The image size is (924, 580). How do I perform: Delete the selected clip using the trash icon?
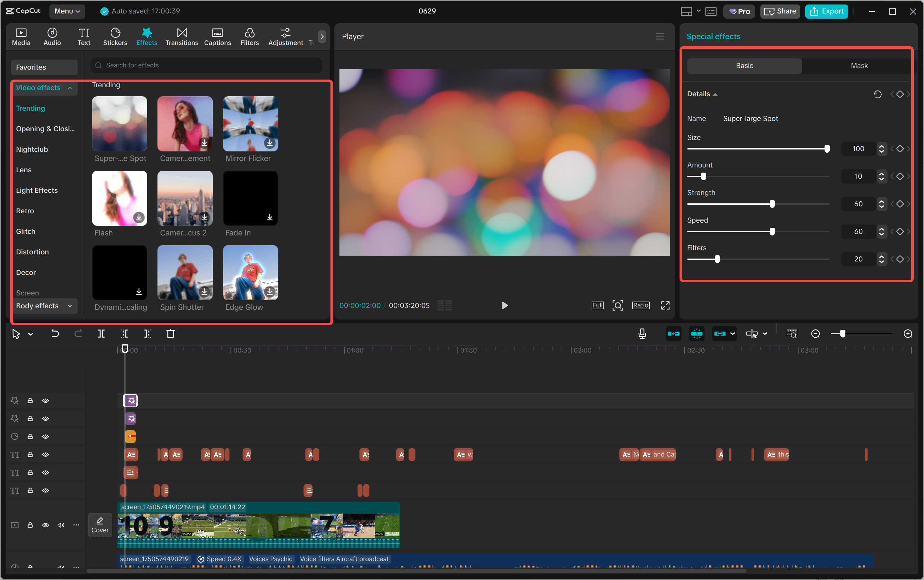(171, 334)
